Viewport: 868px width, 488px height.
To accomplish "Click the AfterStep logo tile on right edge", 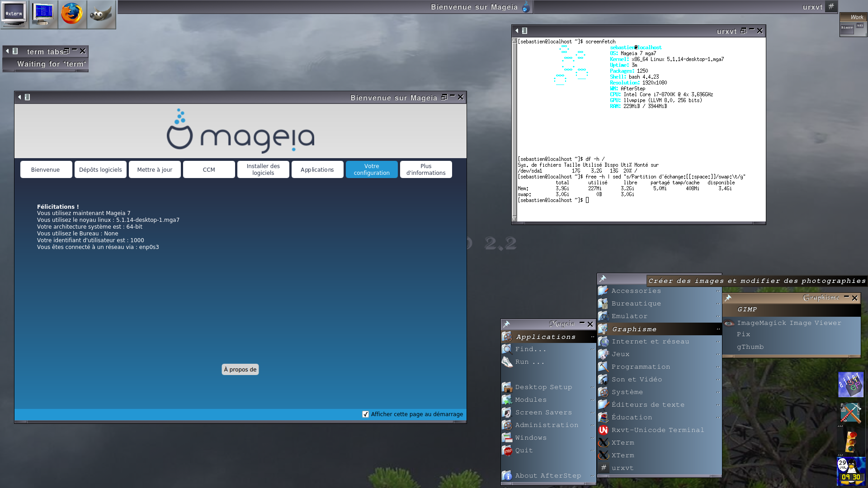I will click(x=851, y=385).
